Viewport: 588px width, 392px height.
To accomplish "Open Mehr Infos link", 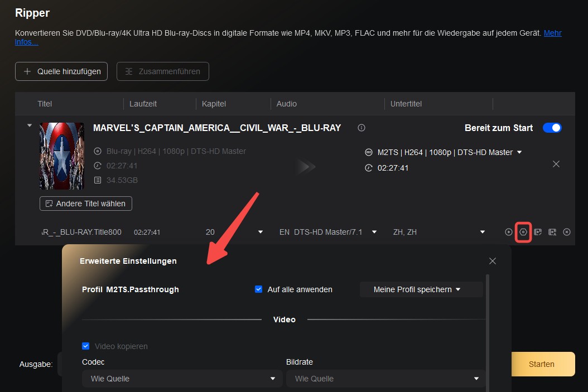I will point(552,33).
